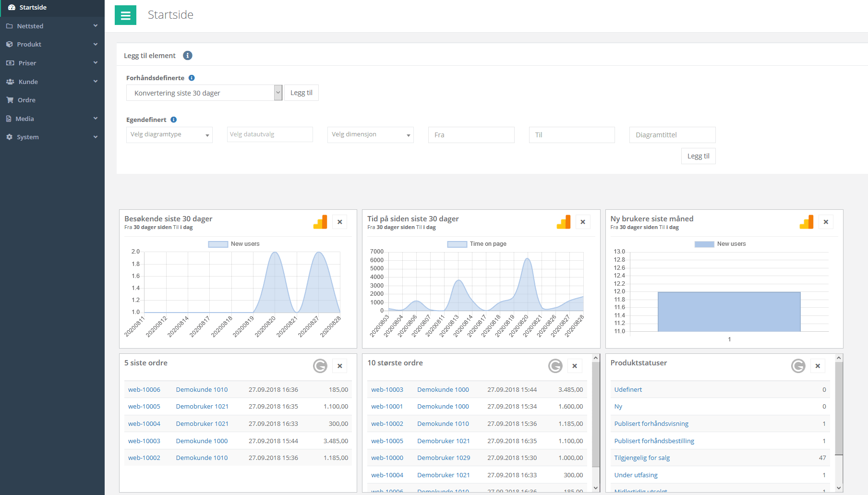This screenshot has width=868, height=495.
Task: Expand the Kunde menu chevron
Action: 96,82
